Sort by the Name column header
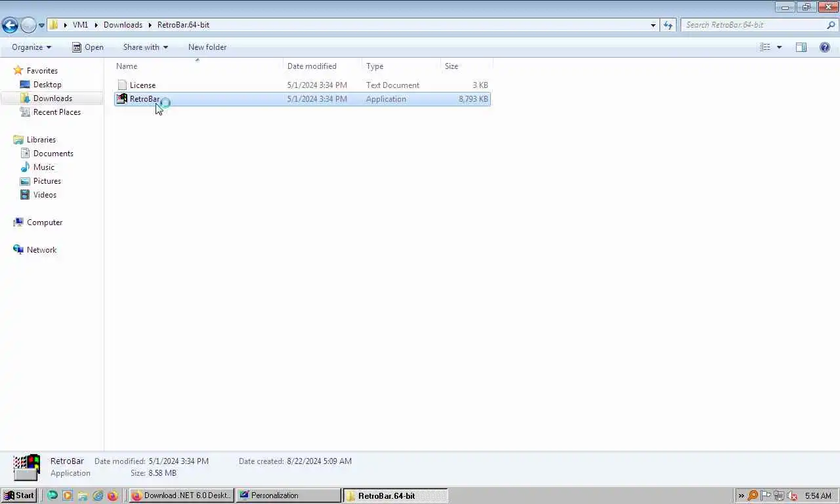The width and height of the screenshot is (840, 504). tap(198, 66)
